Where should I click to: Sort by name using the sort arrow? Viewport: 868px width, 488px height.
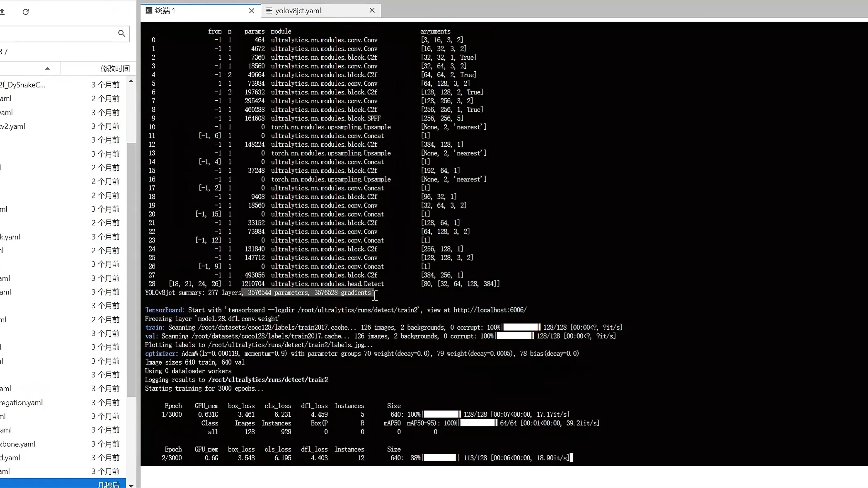click(x=47, y=68)
